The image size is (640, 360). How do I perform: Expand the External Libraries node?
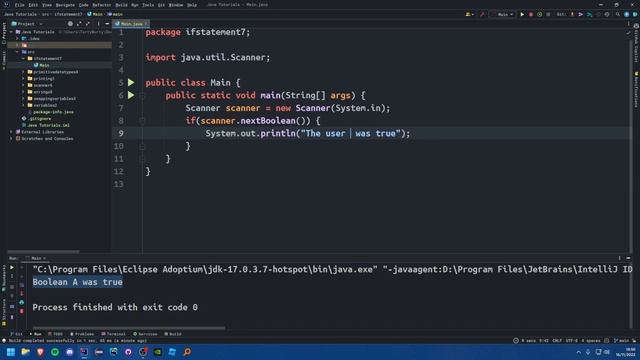coord(11,132)
